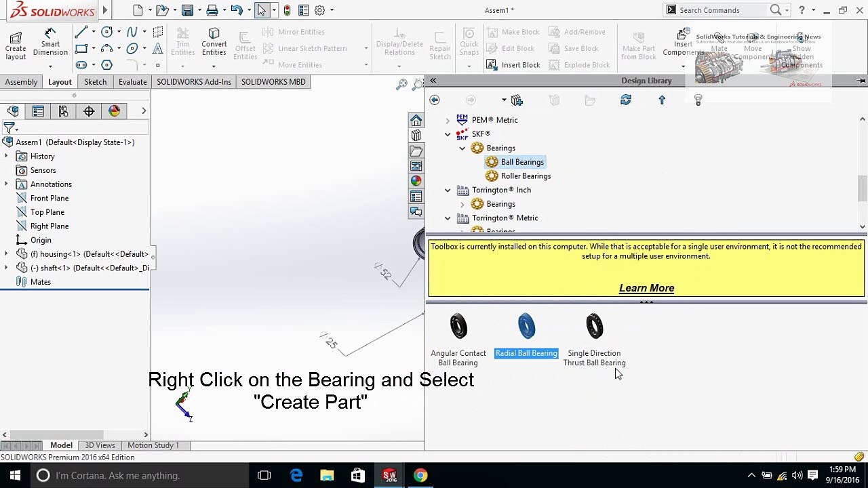
Task: Select Right Plane in the feature tree
Action: 50,226
